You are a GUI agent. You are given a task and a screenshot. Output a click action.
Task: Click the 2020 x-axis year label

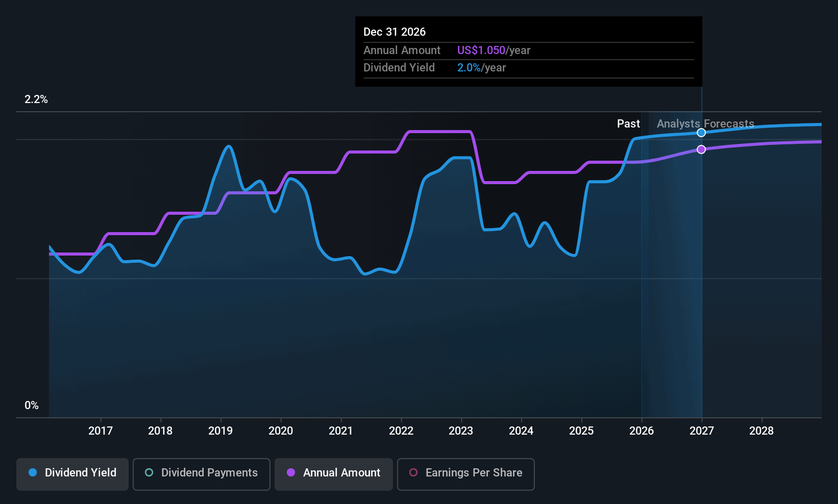(x=281, y=431)
